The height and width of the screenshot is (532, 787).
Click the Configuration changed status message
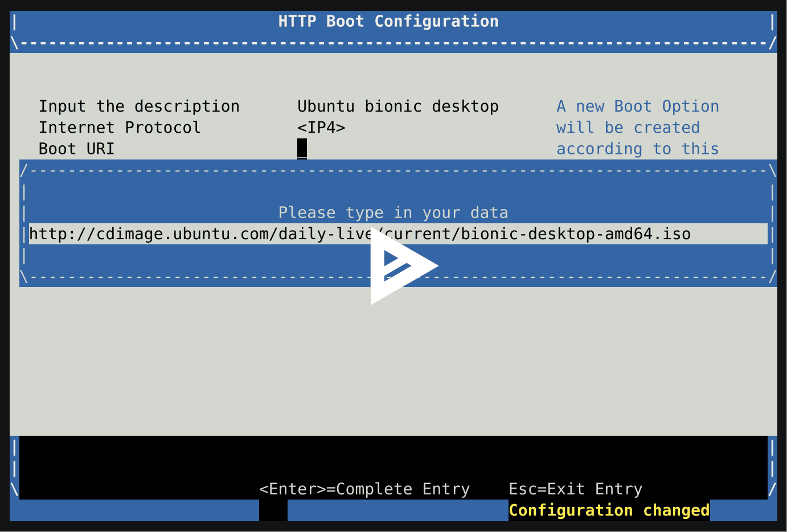(x=609, y=510)
